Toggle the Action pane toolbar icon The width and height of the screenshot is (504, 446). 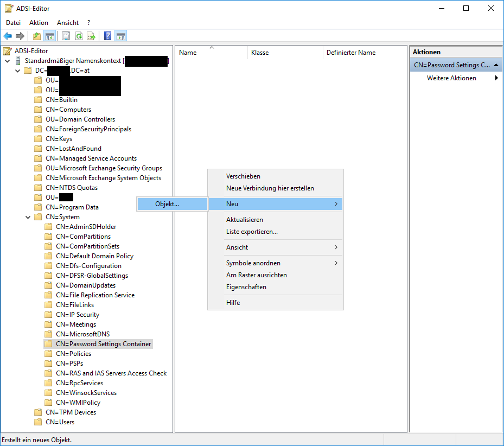[121, 36]
